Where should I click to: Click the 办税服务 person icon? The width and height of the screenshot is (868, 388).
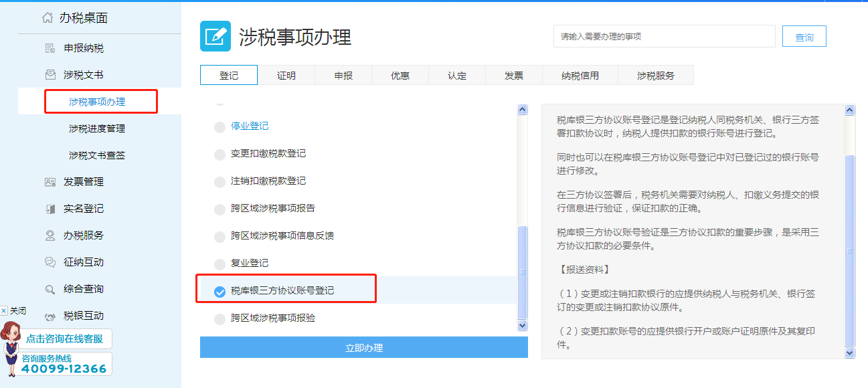[50, 235]
